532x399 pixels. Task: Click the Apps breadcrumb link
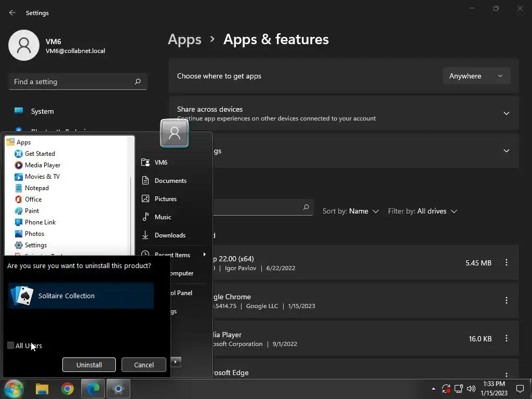[184, 39]
